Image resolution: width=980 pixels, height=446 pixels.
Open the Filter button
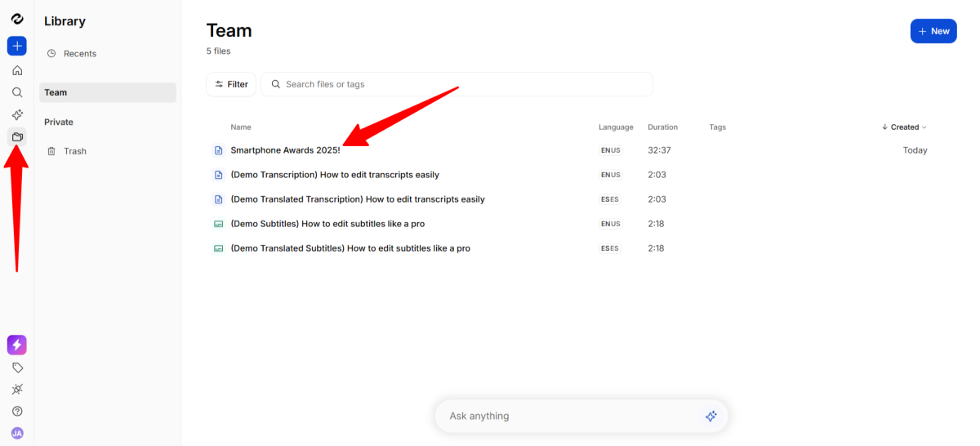(x=231, y=84)
